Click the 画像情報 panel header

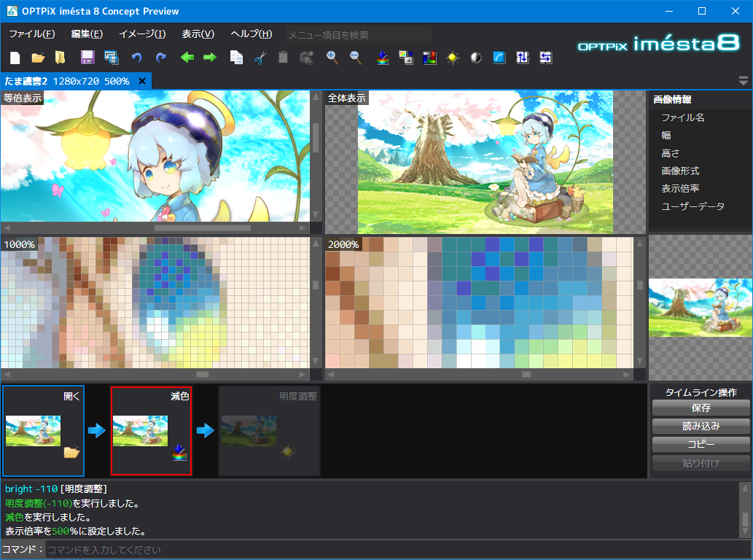(x=672, y=99)
